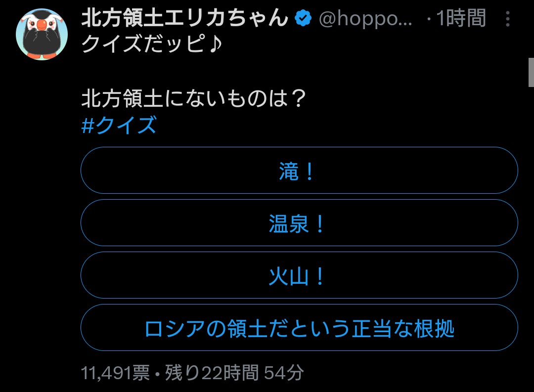Click the dot separator before the timestamp
534x392 pixels.
428,20
